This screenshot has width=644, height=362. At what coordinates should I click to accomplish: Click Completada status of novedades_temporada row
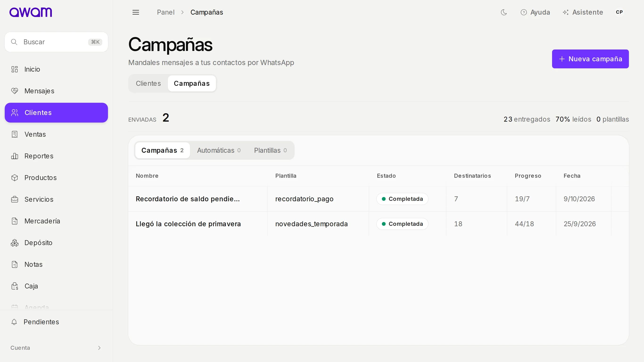[x=402, y=224]
